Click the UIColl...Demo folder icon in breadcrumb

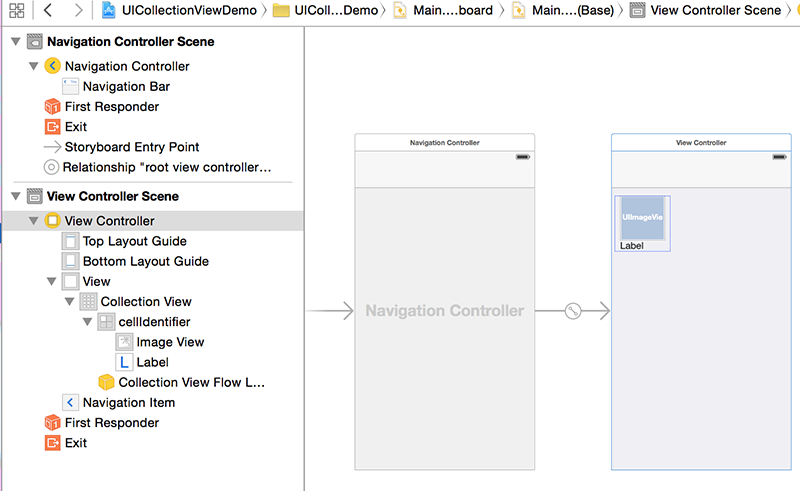coord(281,10)
